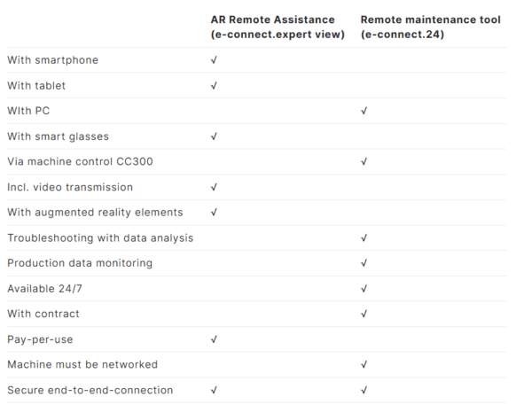532x420 pixels.
Task: Select the checkmark beside With PC
Action: point(364,112)
